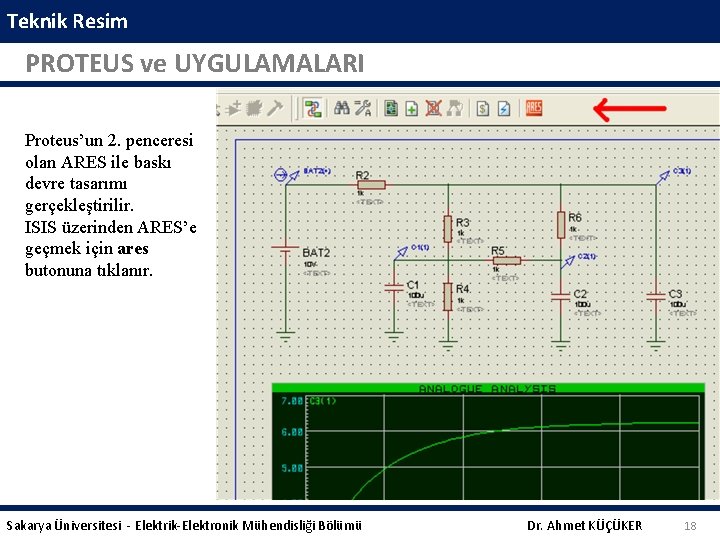This screenshot has width=720, height=540.
Task: Select resistor R3 in the schematic
Action: click(x=448, y=228)
